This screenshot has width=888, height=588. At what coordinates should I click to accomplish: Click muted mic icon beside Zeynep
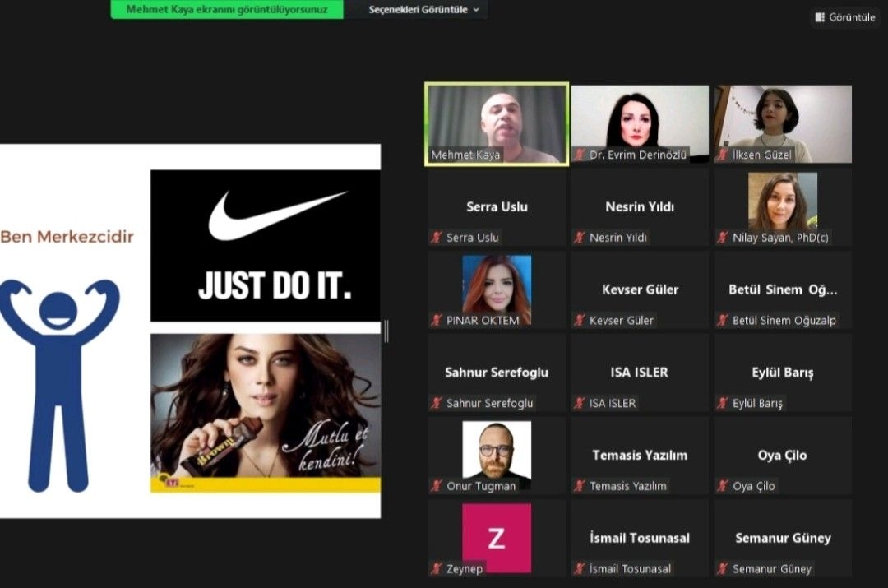(436, 568)
